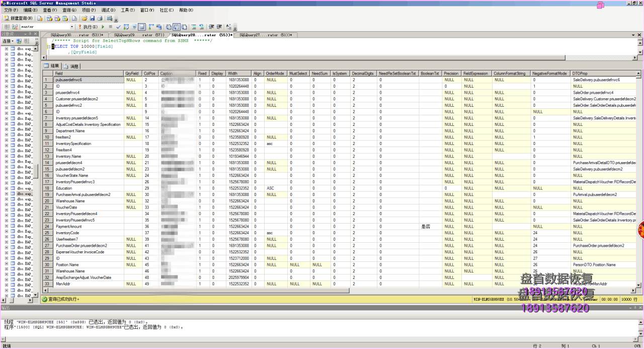This screenshot has height=349, width=644.
Task: Open the 文件 (File) menu
Action: click(11, 10)
